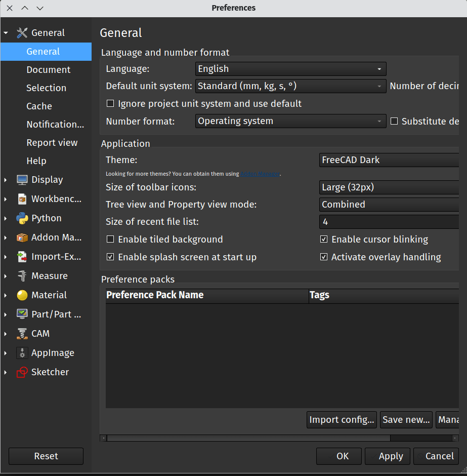Click the Measure category icon

pos(21,275)
